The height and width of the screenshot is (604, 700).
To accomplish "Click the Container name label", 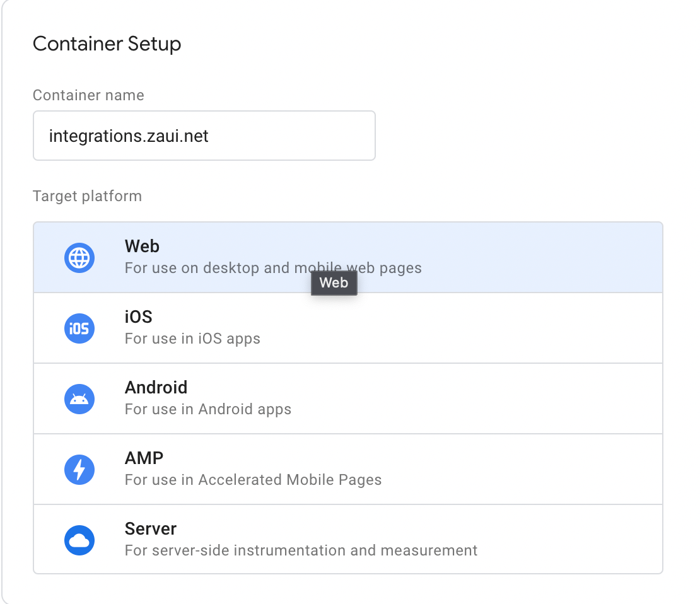I will tap(88, 95).
